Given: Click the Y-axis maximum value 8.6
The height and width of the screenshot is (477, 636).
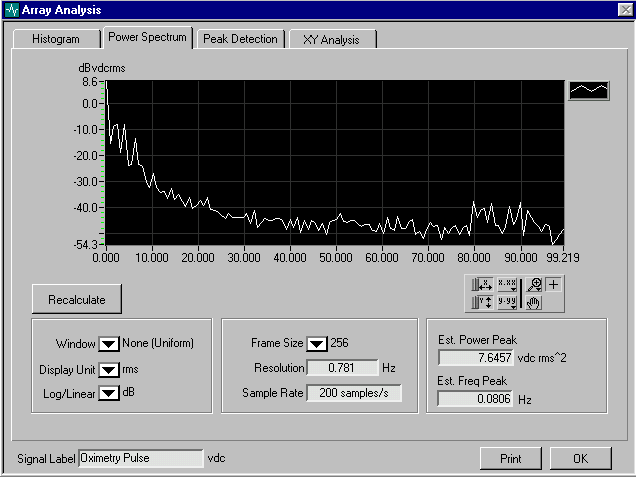Looking at the screenshot, I should [90, 82].
